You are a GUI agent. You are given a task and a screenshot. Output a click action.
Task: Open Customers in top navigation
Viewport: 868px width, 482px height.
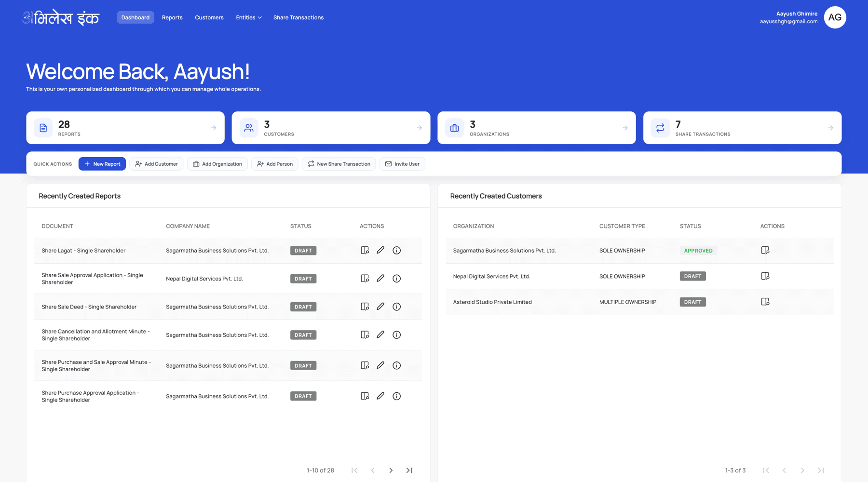(209, 17)
